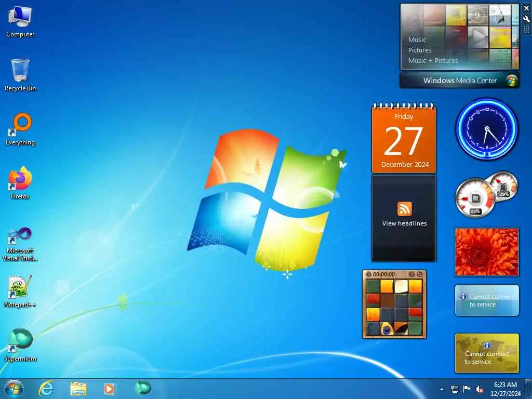Close the Windows Media Center gadget

[527, 8]
